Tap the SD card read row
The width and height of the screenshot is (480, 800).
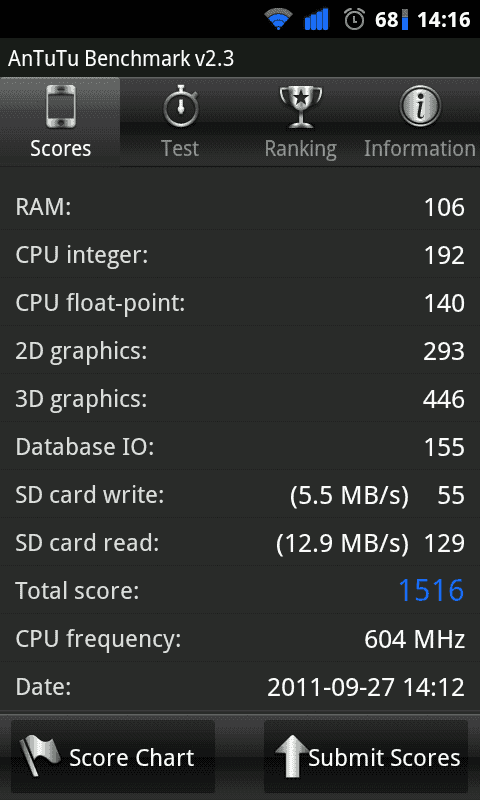coord(240,542)
